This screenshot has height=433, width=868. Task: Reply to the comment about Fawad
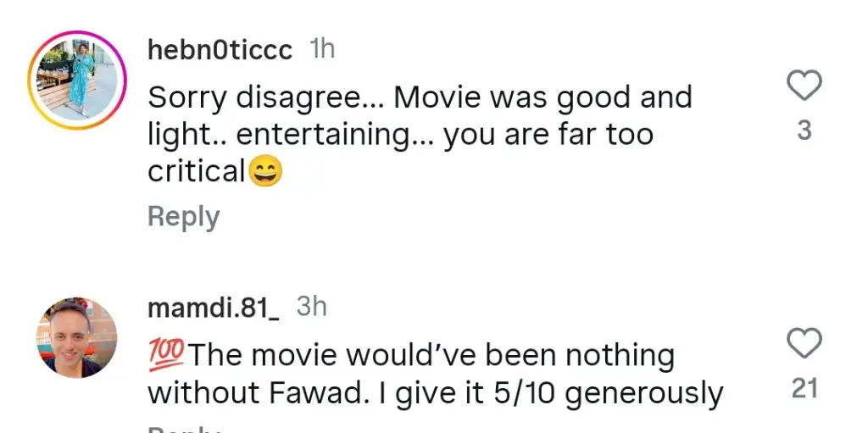(183, 429)
